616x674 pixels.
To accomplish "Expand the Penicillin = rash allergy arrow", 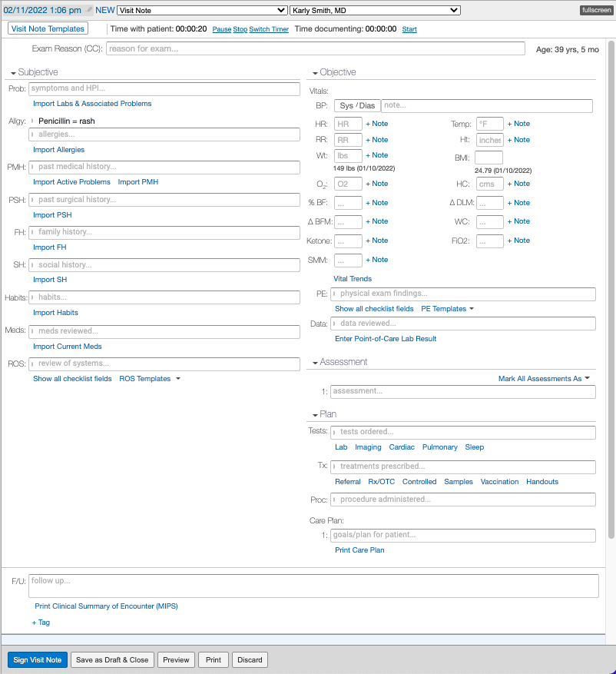I will (32, 121).
